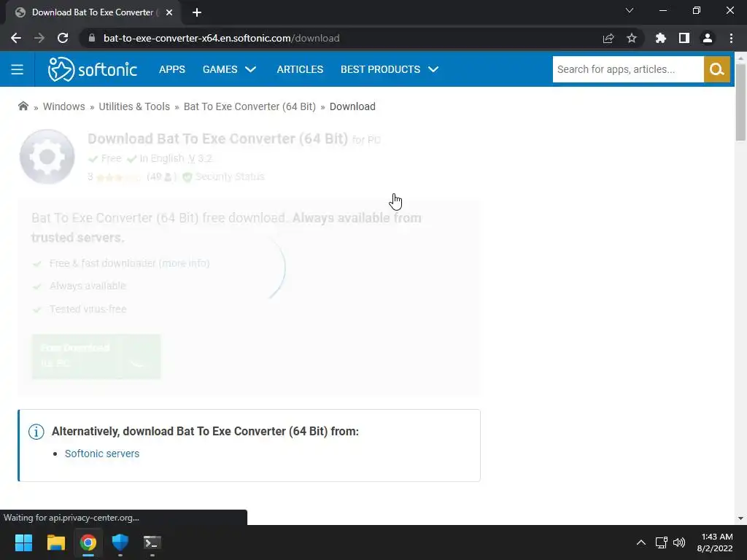View site information lock icon

(x=92, y=38)
